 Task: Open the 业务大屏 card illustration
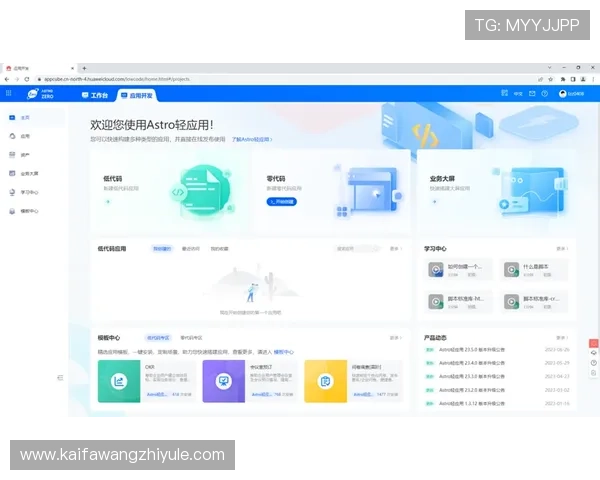[531, 191]
